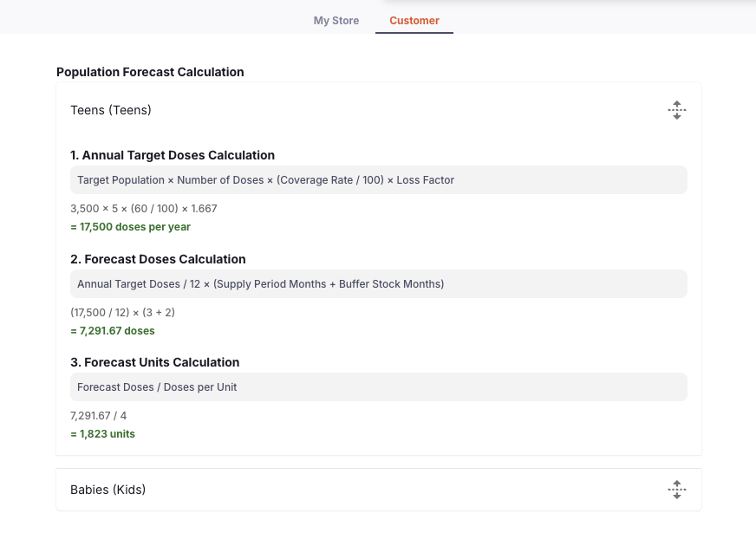Viewport: 756px width, 539px height.
Task: Click the 1,823 units result
Action: [102, 433]
